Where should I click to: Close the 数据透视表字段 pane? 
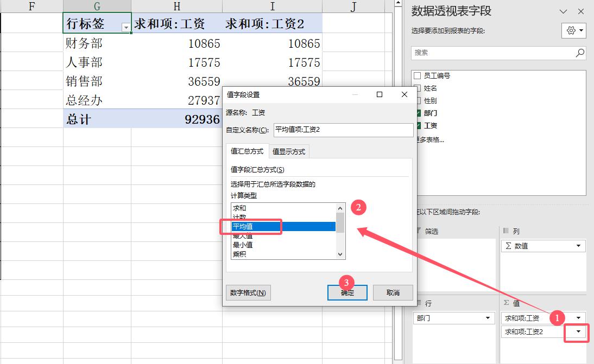(581, 11)
